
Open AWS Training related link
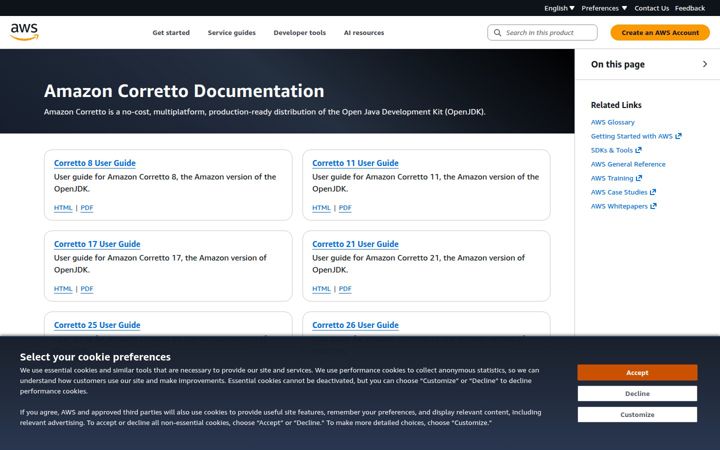click(612, 178)
